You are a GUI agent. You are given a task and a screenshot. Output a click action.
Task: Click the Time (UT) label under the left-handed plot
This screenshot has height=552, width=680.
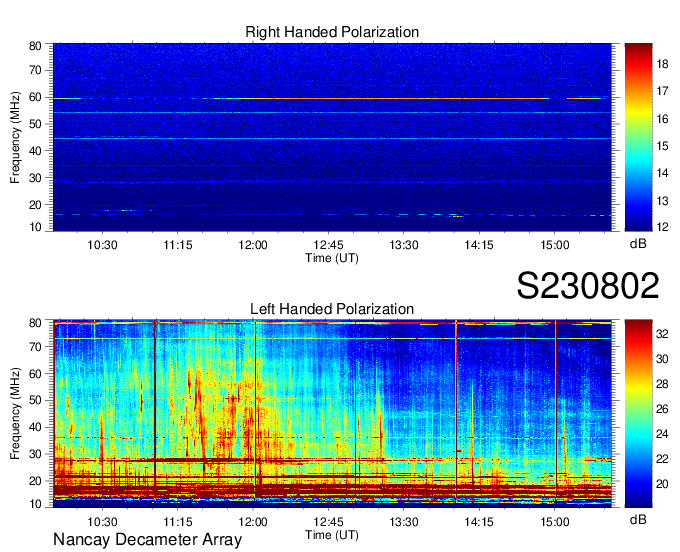[332, 535]
